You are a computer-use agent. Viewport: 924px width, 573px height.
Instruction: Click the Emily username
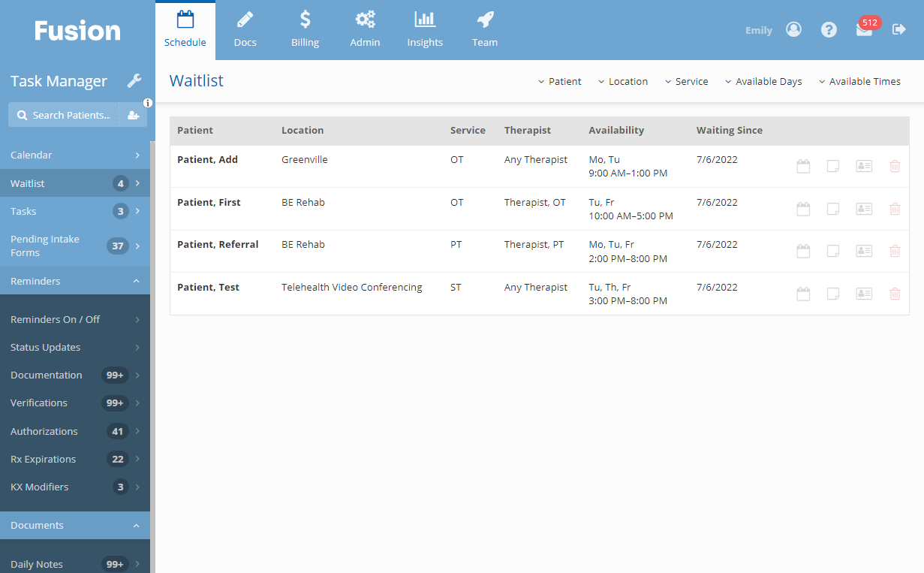(759, 31)
